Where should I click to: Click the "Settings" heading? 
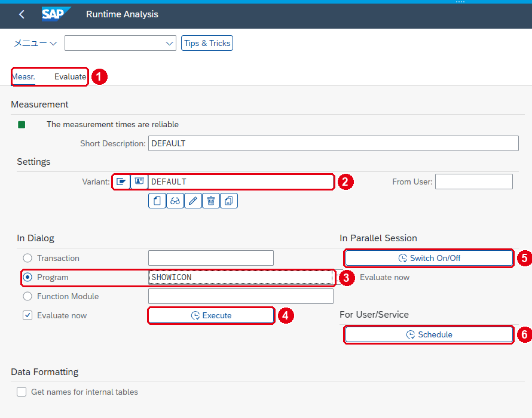tap(33, 162)
